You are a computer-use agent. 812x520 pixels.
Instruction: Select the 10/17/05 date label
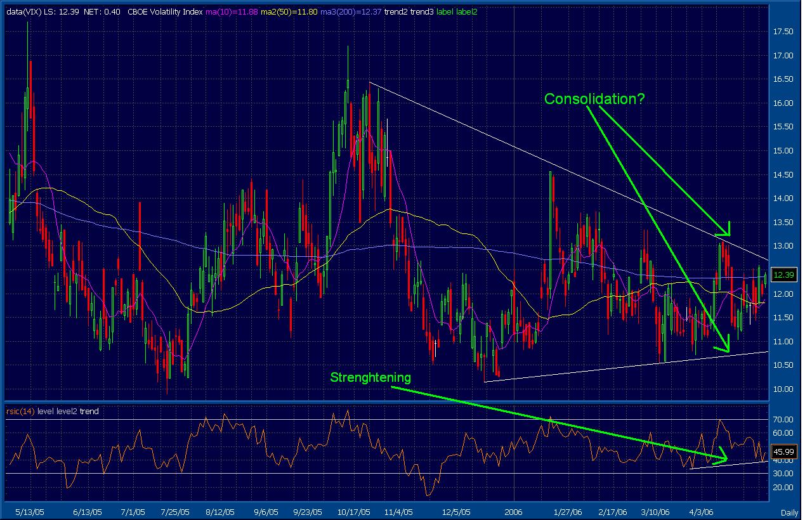[x=354, y=511]
